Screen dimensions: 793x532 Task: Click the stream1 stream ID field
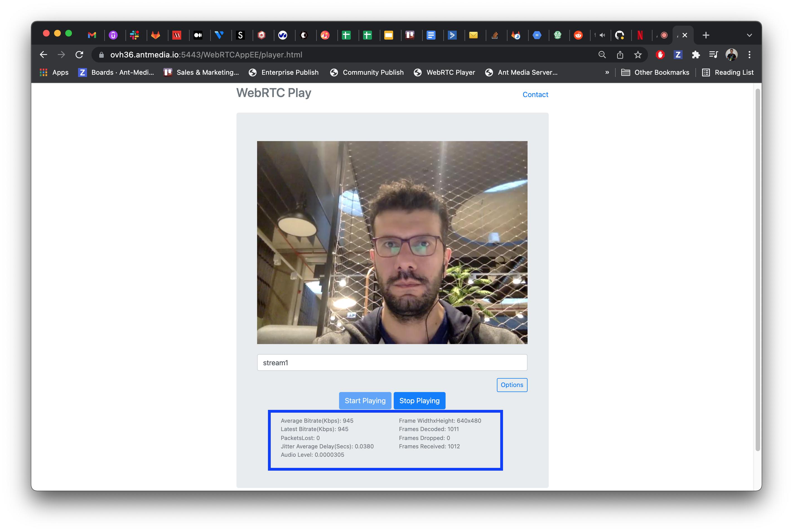[392, 363]
